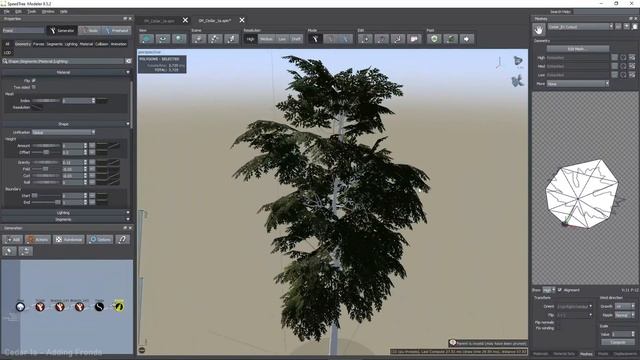Toggle the Alignment checkbox in Meshes panel
Image resolution: width=640 pixels, height=360 pixels.
coord(560,290)
